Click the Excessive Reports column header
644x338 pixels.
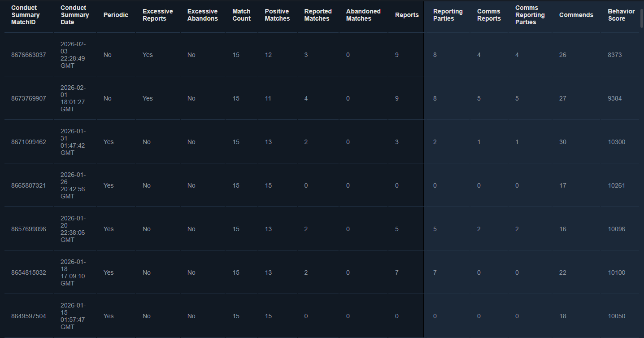coord(157,15)
